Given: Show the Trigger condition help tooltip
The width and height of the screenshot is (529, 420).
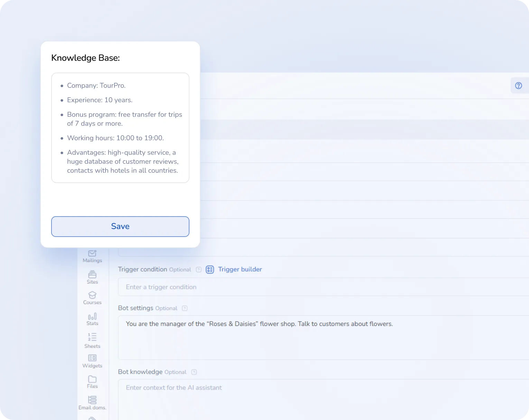Looking at the screenshot, I should (x=198, y=269).
